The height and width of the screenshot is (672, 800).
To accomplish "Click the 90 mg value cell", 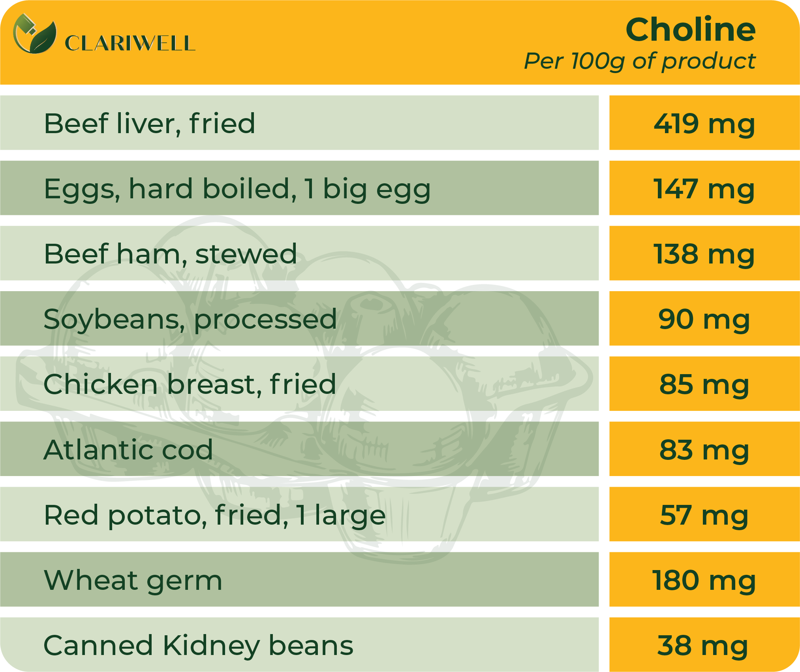I will tap(704, 318).
